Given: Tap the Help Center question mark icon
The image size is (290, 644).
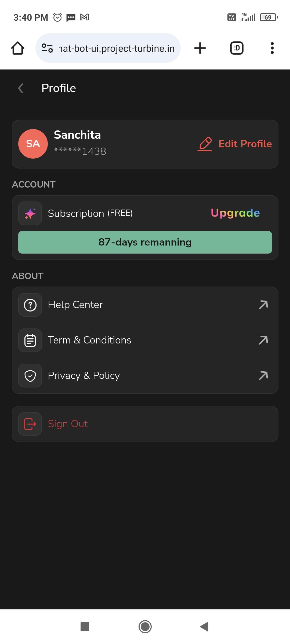Looking at the screenshot, I should (30, 305).
